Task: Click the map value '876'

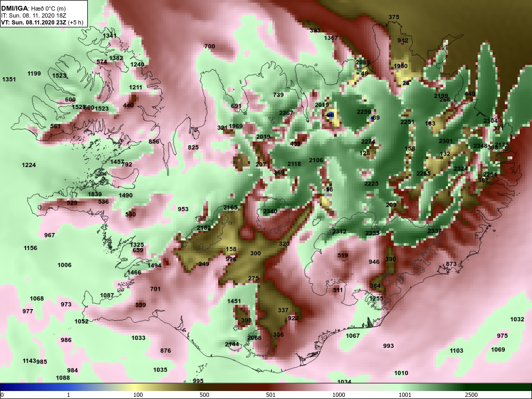Action: coord(165,351)
